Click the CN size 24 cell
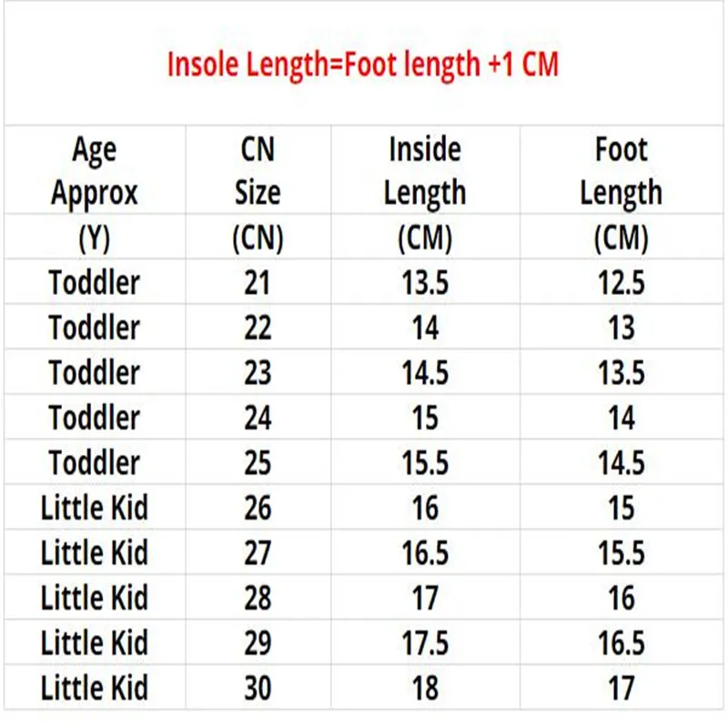The width and height of the screenshot is (728, 728). (x=258, y=418)
